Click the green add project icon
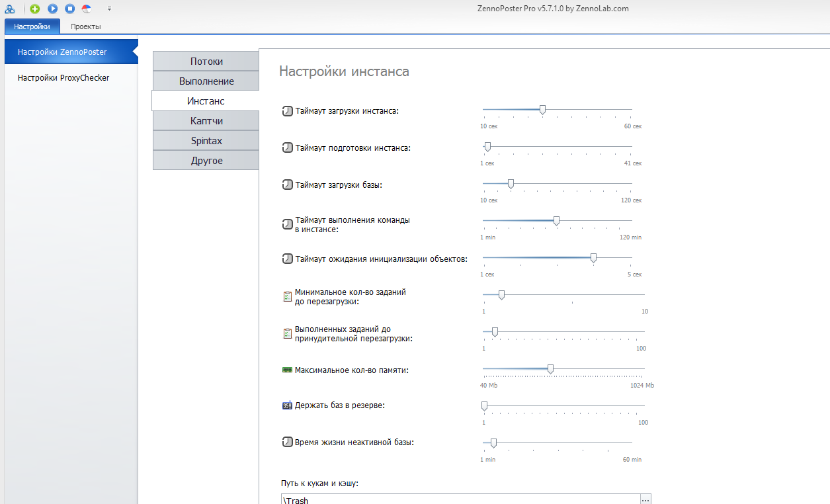Image resolution: width=830 pixels, height=504 pixels. 34,9
